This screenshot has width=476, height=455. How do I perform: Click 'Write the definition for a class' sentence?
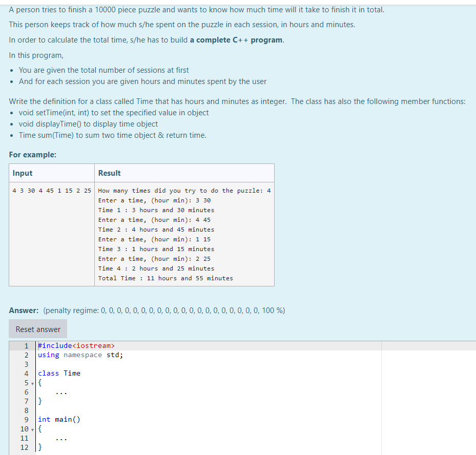(x=148, y=101)
